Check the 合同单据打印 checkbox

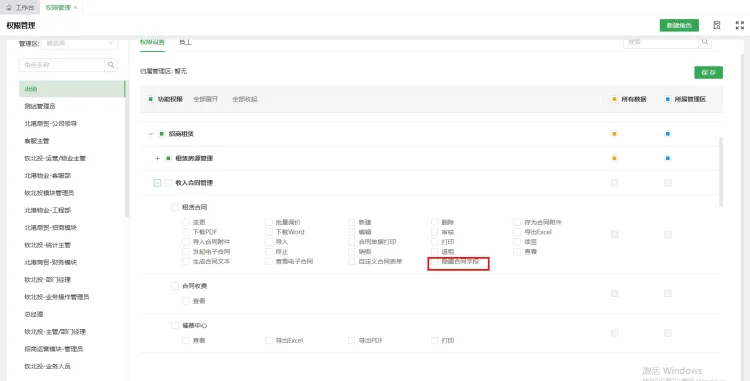(352, 242)
